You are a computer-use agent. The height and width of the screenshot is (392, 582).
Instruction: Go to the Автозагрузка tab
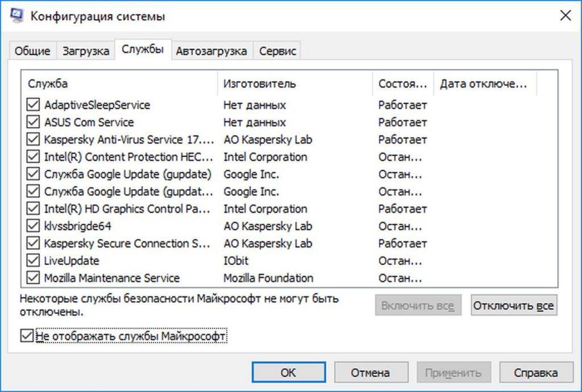pos(211,51)
